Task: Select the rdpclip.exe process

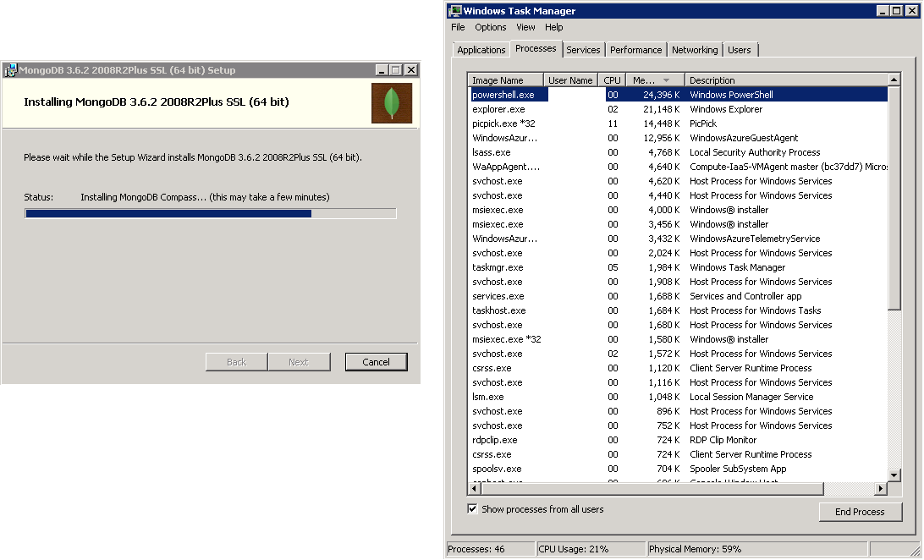Action: pos(495,441)
